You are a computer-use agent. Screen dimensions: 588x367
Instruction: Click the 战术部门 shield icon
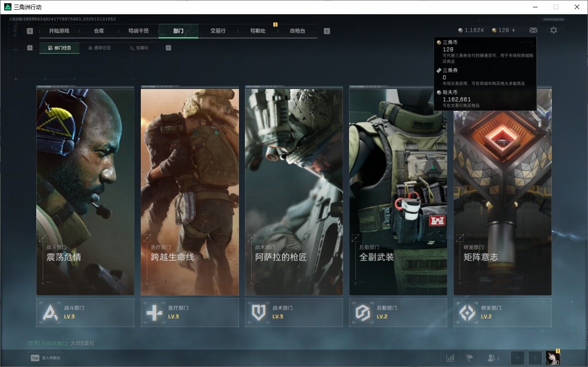point(259,313)
